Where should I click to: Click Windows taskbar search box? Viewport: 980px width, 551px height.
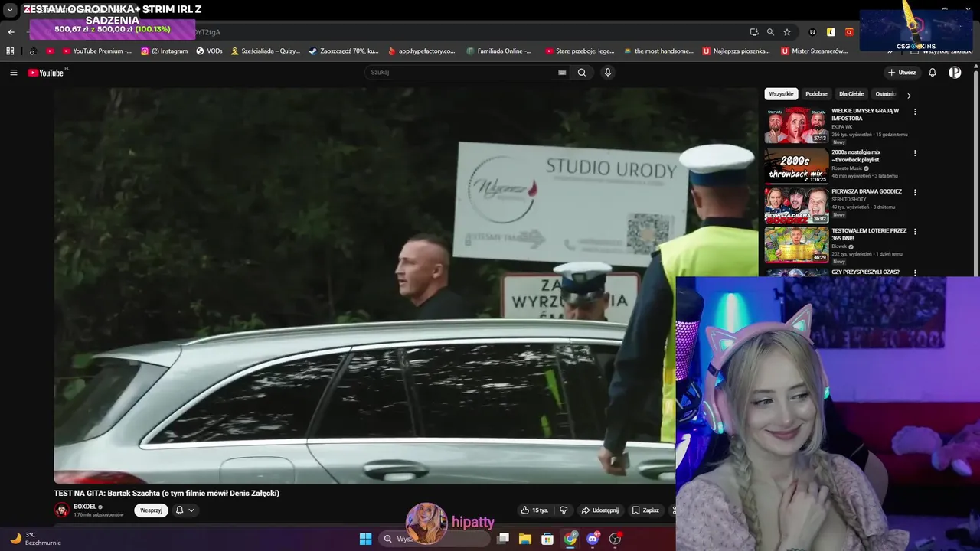tap(434, 539)
